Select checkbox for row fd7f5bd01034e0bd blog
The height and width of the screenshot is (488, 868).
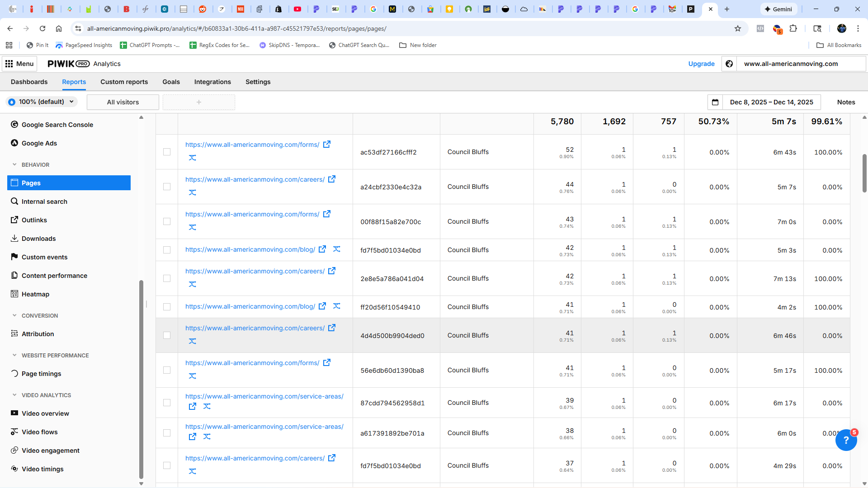[x=167, y=250]
